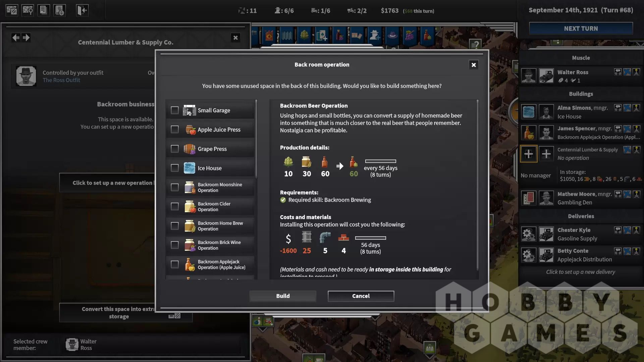The height and width of the screenshot is (362, 644).
Task: Click James Spencer's map location icon
Action: 627,129
